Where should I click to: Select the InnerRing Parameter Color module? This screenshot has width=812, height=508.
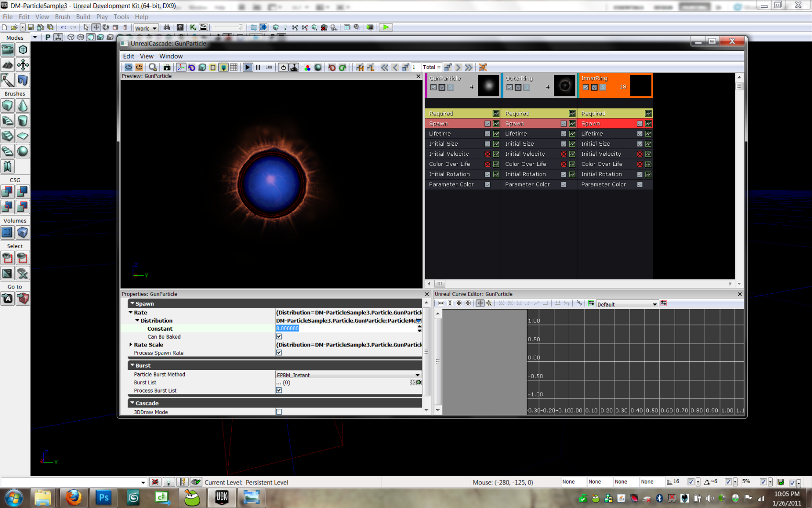point(615,185)
